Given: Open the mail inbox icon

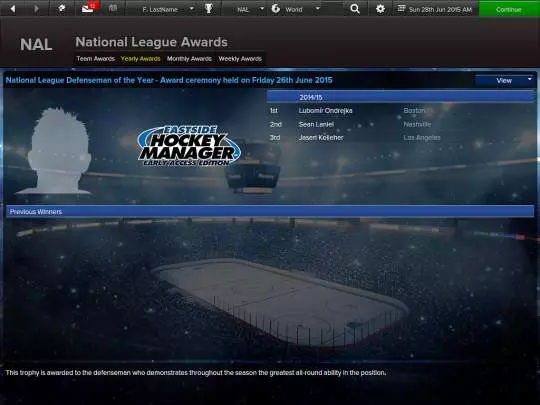Looking at the screenshot, I should tap(88, 9).
